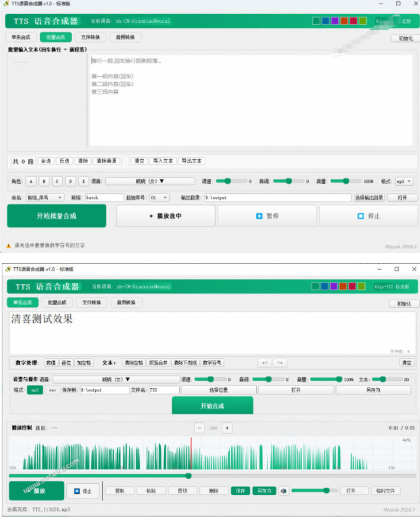Choose role A button
This screenshot has width=420, height=518.
pos(31,182)
